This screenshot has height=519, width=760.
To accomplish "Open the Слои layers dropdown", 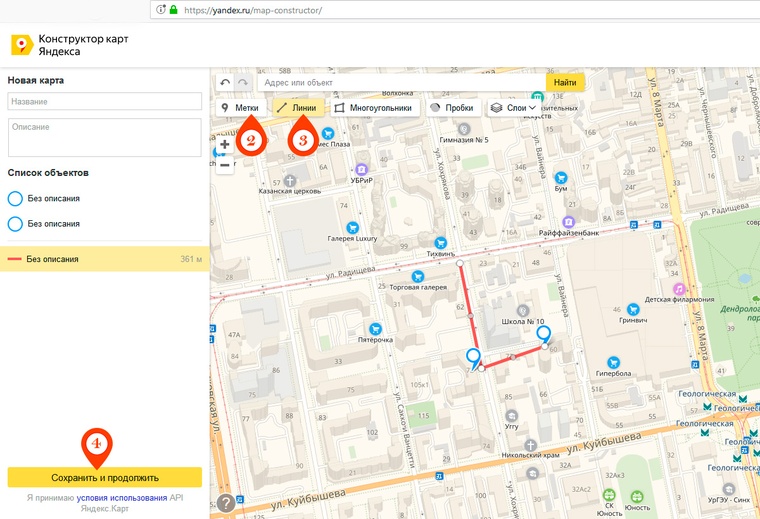I will point(513,108).
